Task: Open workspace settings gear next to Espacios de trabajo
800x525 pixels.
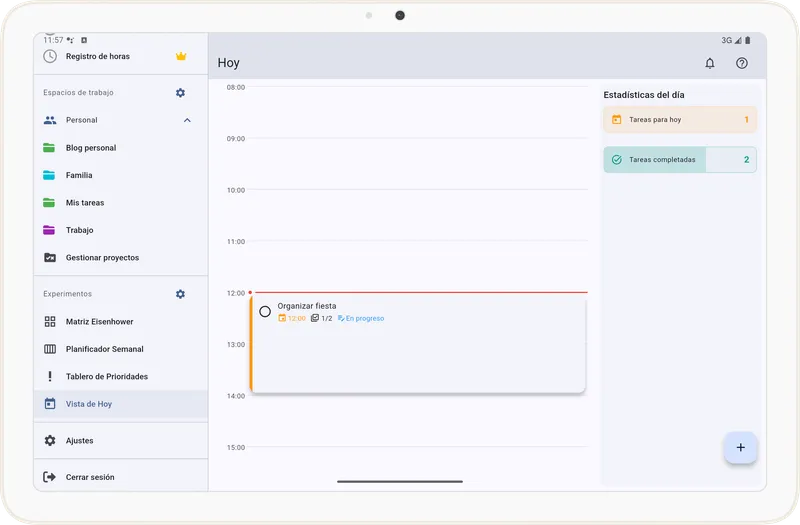Action: pyautogui.click(x=180, y=93)
